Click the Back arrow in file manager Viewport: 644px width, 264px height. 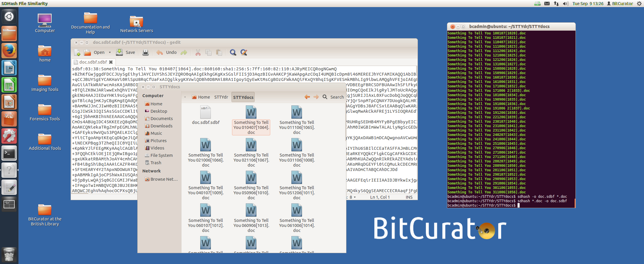click(307, 97)
